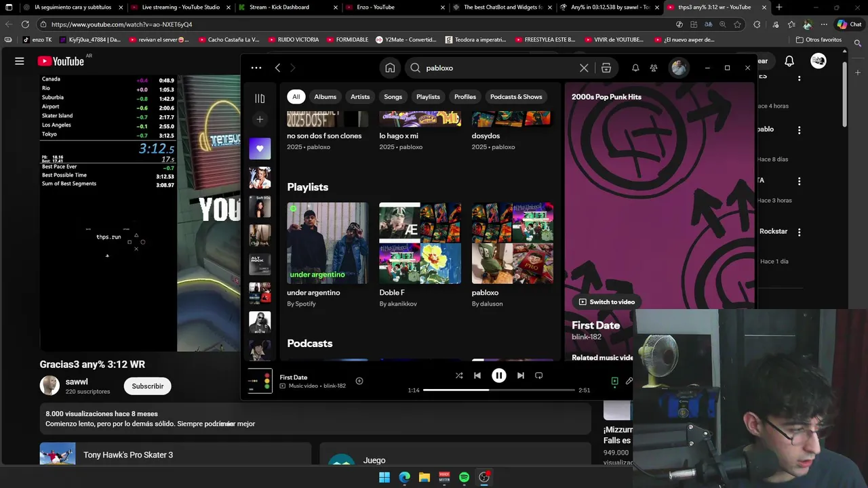
Task: Open Windows Start menu
Action: [384, 477]
